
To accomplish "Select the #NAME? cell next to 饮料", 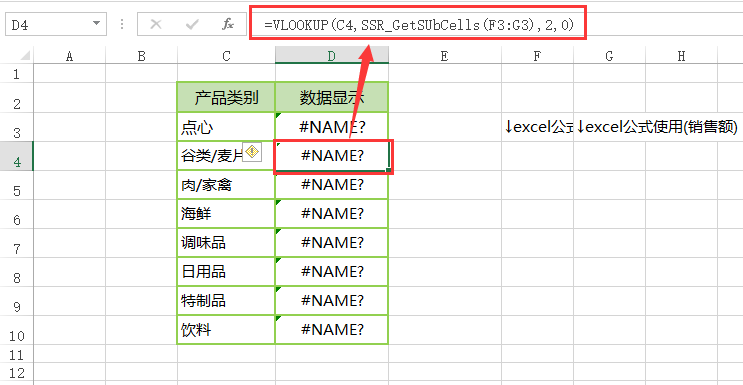I will [332, 330].
